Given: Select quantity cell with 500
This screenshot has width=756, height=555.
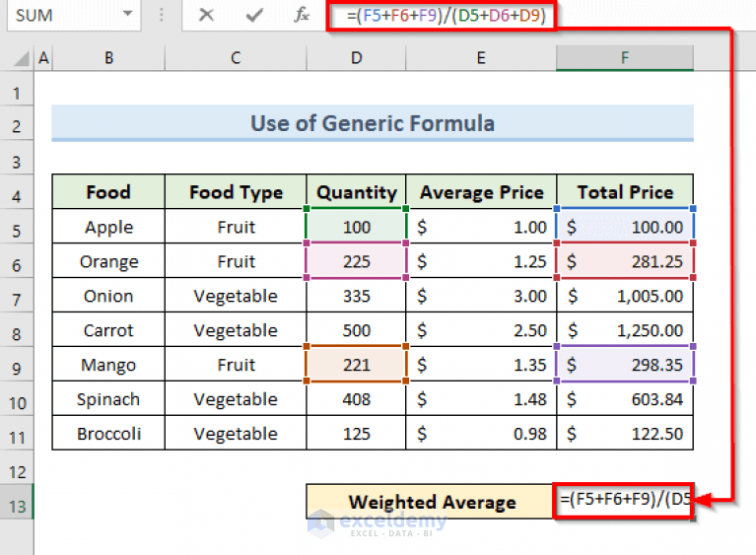Looking at the screenshot, I should tap(356, 330).
